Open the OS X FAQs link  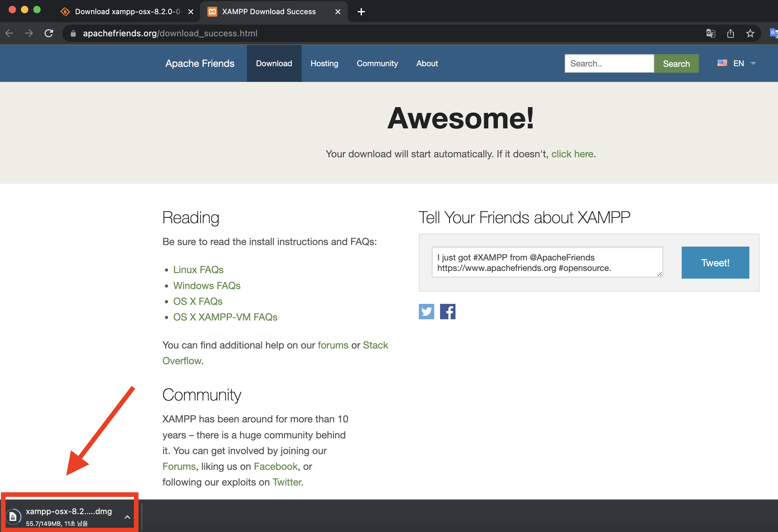tap(198, 301)
